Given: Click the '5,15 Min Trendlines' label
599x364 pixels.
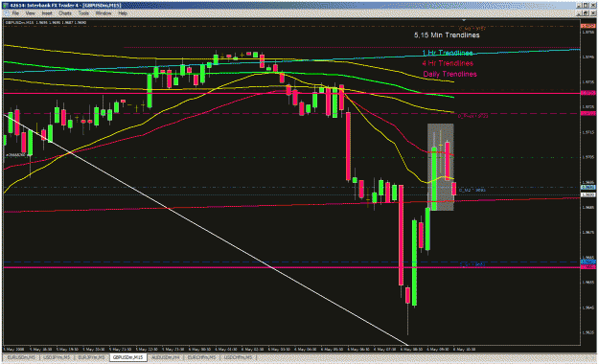Looking at the screenshot, I should click(447, 35).
